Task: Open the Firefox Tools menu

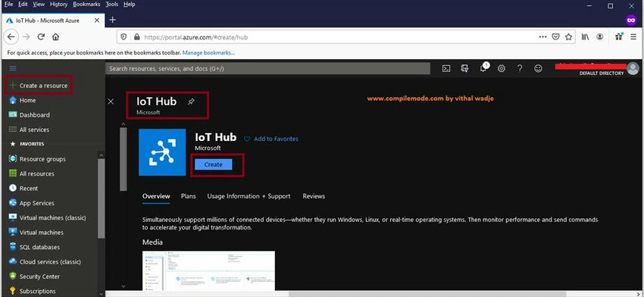Action: 111,4
